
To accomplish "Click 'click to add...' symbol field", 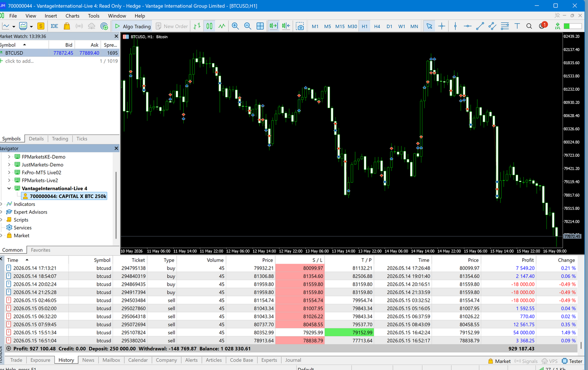I will [x=20, y=61].
